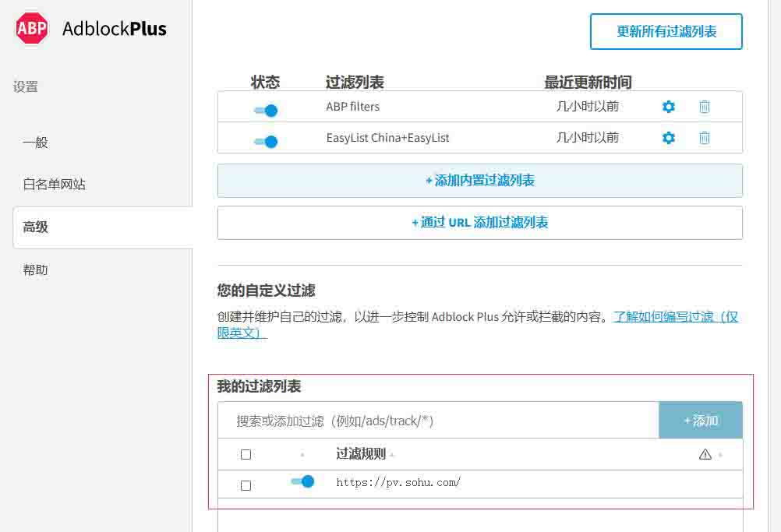Open settings gear for ABP filters

point(669,107)
